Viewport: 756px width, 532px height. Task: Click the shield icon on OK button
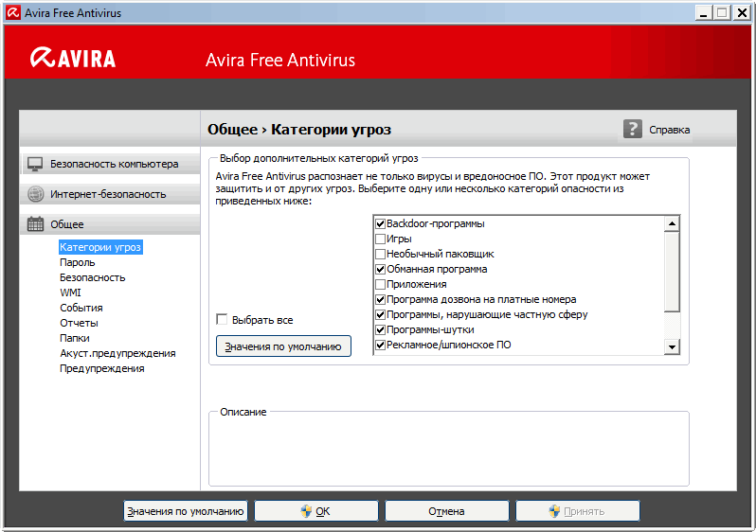(x=306, y=511)
